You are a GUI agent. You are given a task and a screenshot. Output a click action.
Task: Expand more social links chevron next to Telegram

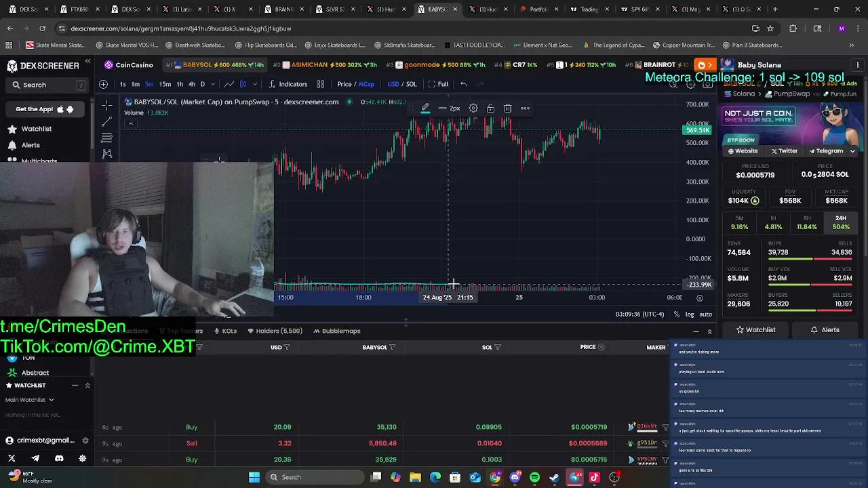tap(852, 151)
